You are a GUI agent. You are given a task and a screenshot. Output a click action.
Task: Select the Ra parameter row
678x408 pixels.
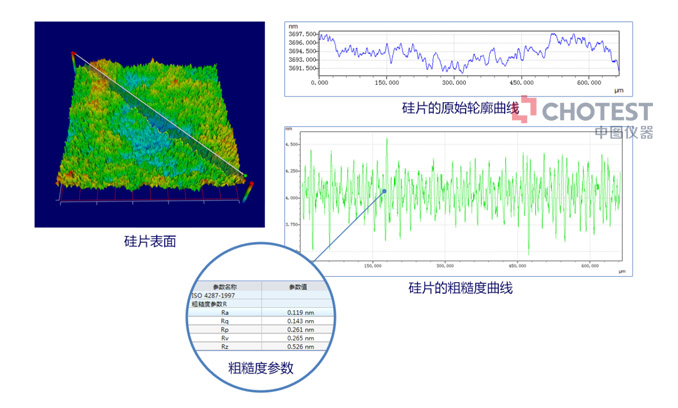(223, 313)
